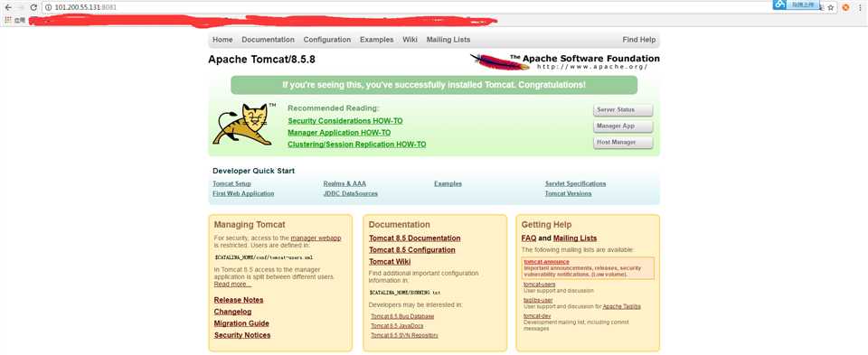Open Mailing Lists link under Getting Help
868x355 pixels.
[x=575, y=238]
